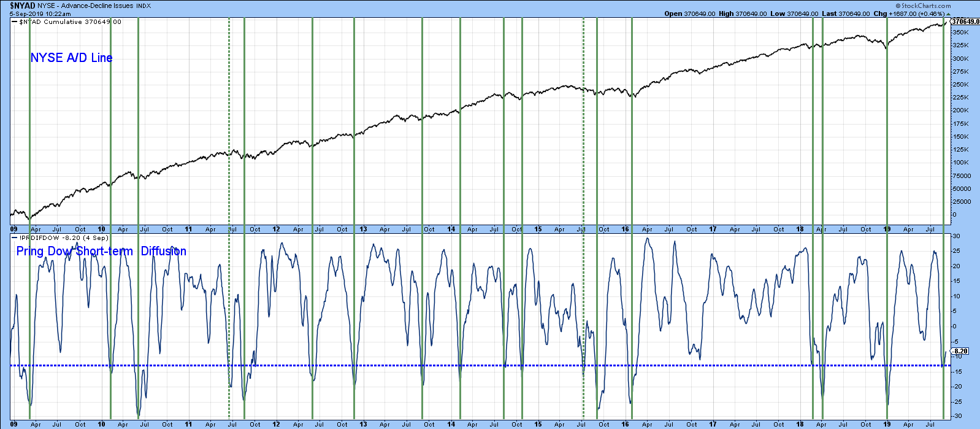This screenshot has width=980, height=429.
Task: Click the blue dotted horizontal threshold line
Action: click(429, 366)
